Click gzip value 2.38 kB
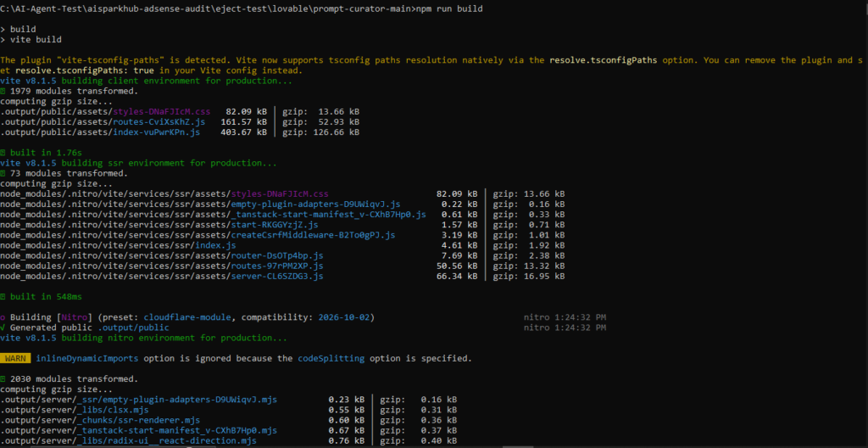 click(x=547, y=255)
